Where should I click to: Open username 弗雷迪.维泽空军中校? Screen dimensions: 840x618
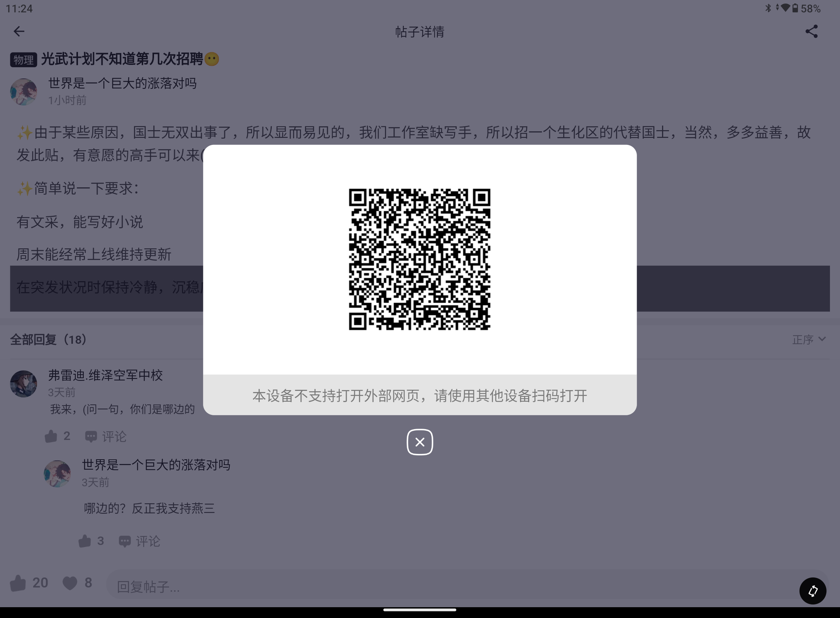pyautogui.click(x=105, y=375)
